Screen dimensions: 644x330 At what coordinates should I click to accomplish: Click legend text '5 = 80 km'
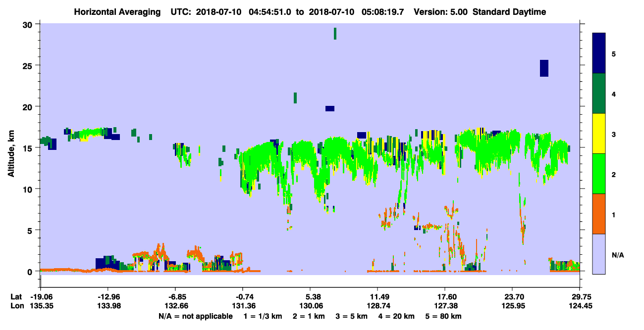(x=443, y=316)
